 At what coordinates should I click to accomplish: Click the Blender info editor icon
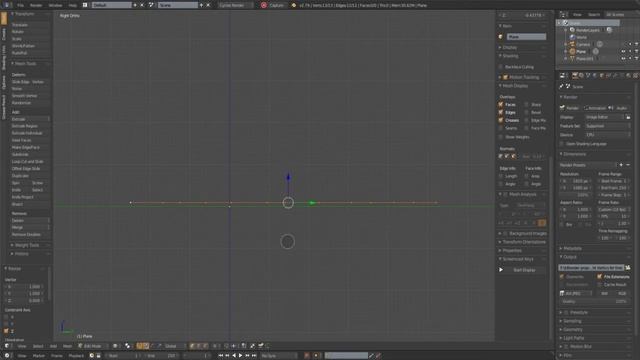(7, 5)
